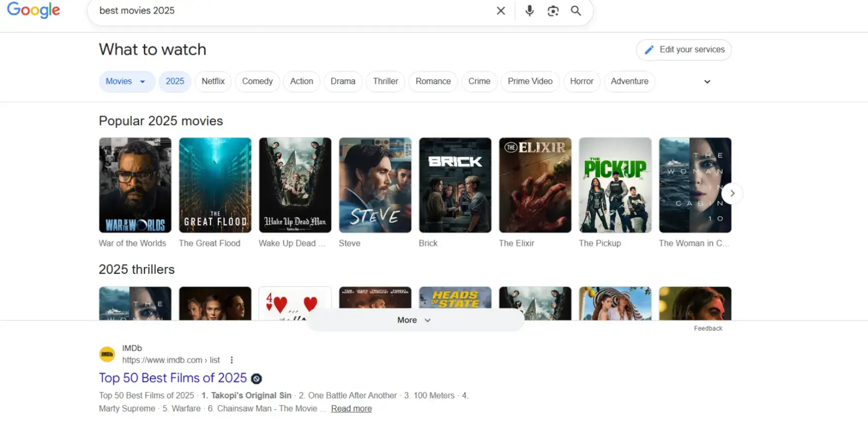Click the pencil icon in Edit your services
This screenshot has width=868, height=422.
pos(649,50)
